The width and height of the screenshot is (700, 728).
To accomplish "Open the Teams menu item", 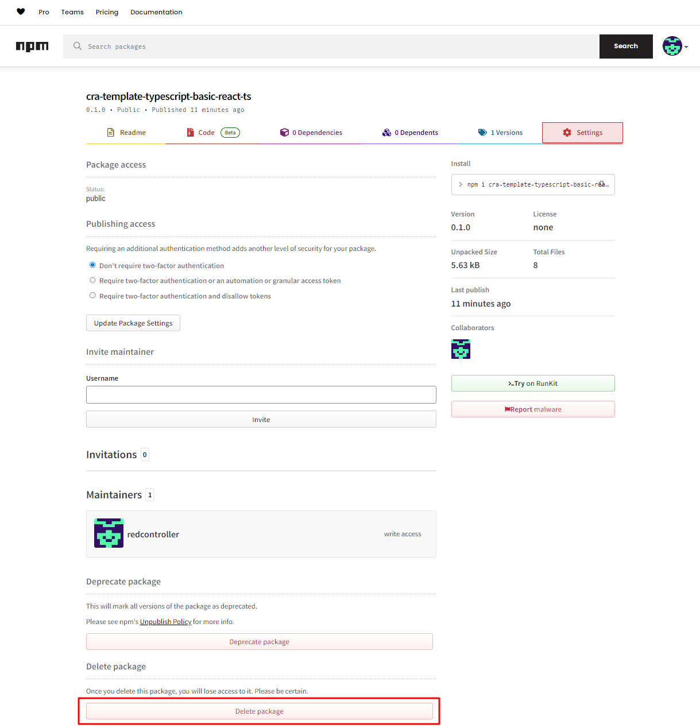I will tap(72, 12).
